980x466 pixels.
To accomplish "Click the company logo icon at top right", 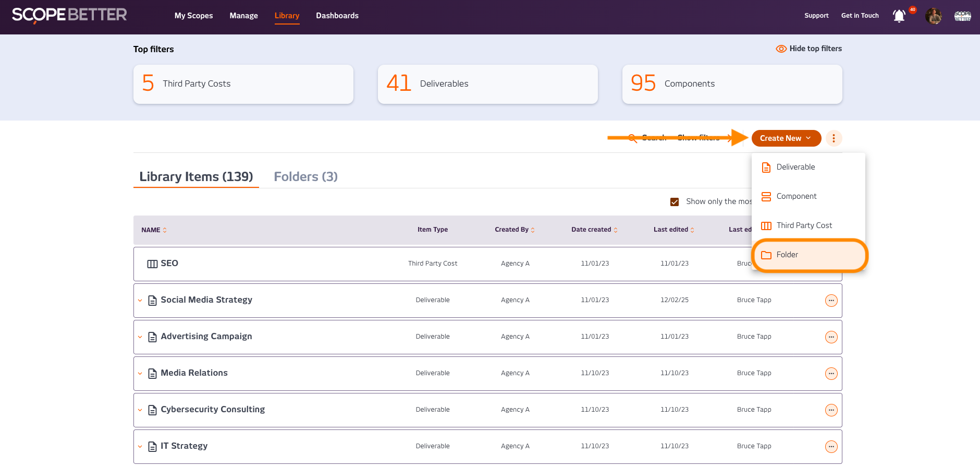I will click(962, 16).
